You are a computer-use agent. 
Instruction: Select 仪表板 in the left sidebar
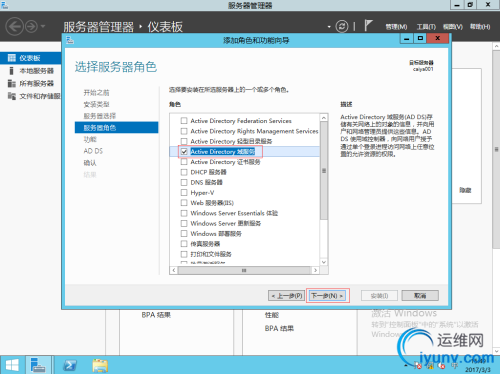(31, 58)
